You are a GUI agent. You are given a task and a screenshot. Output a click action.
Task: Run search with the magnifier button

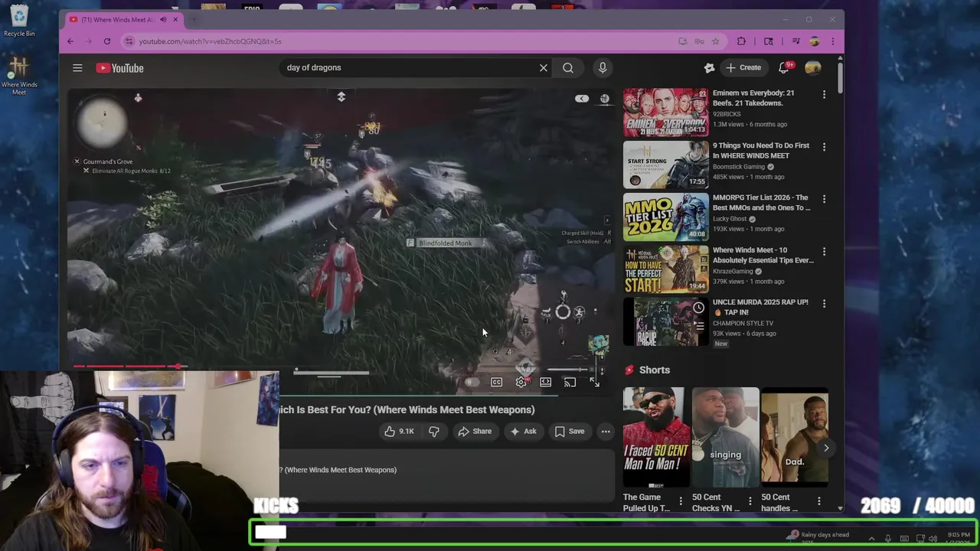coord(568,68)
